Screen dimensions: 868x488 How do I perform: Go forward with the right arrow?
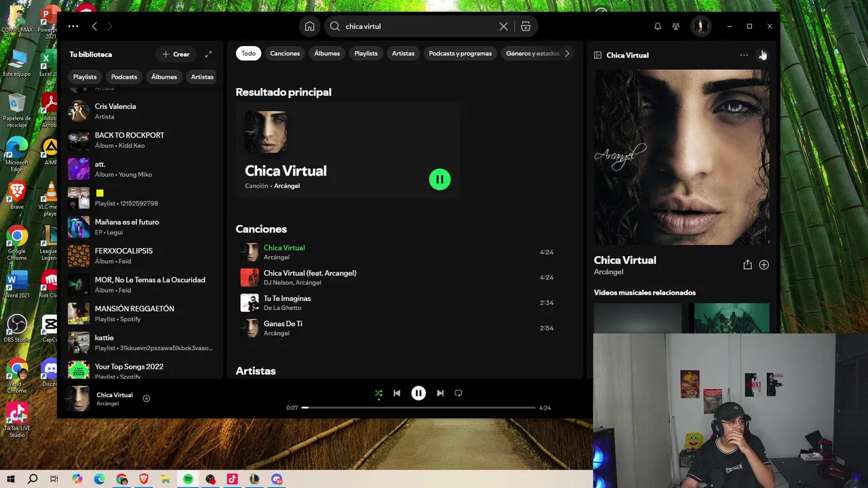(x=109, y=26)
